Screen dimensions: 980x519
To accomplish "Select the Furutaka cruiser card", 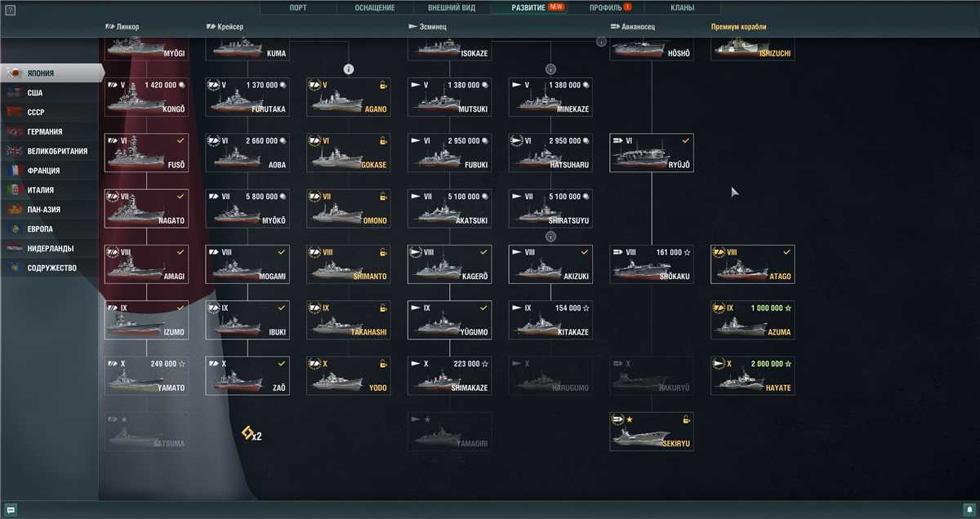I will [247, 96].
